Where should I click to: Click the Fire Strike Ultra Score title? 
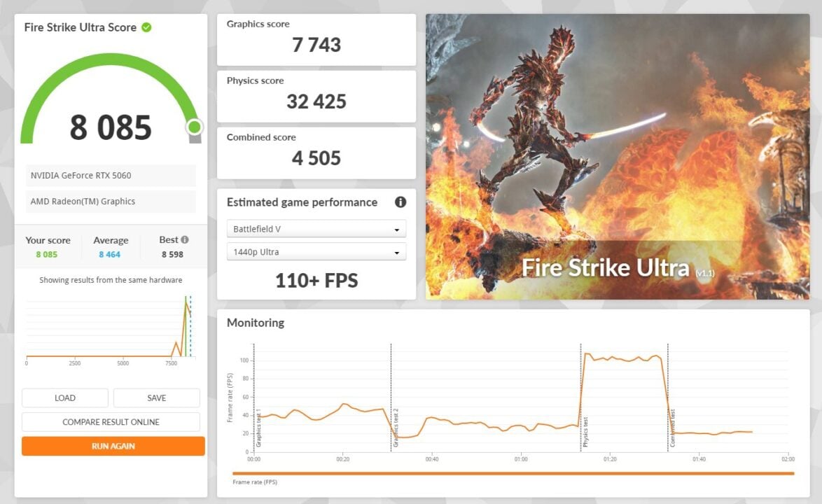pyautogui.click(x=81, y=27)
